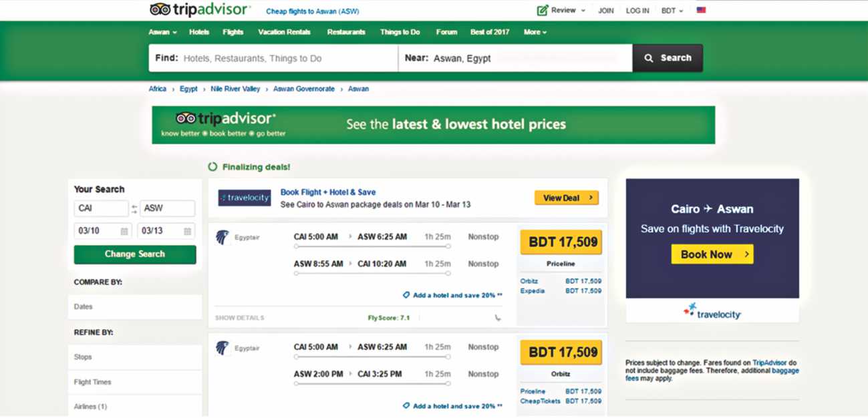Click the phone icon in first flight result

coord(498,318)
